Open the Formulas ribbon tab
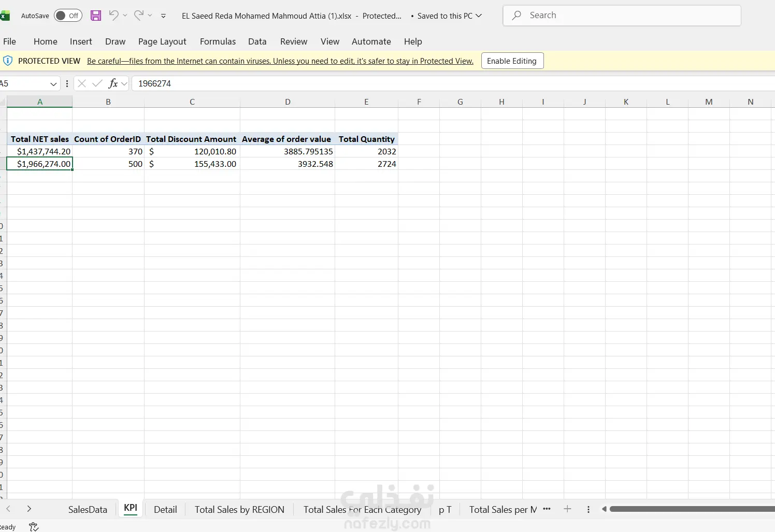775x532 pixels. coord(218,41)
